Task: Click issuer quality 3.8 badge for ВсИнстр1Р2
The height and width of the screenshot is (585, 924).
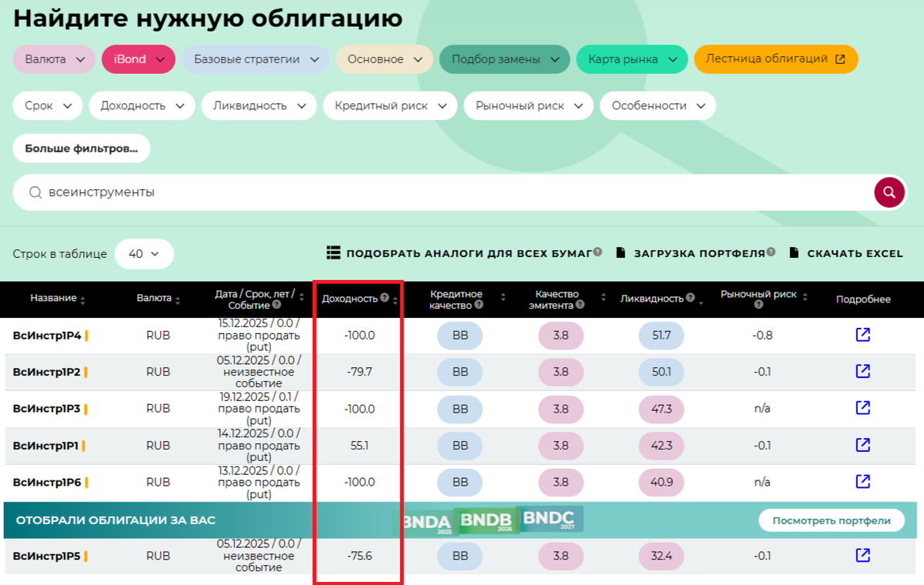Action: pyautogui.click(x=561, y=372)
